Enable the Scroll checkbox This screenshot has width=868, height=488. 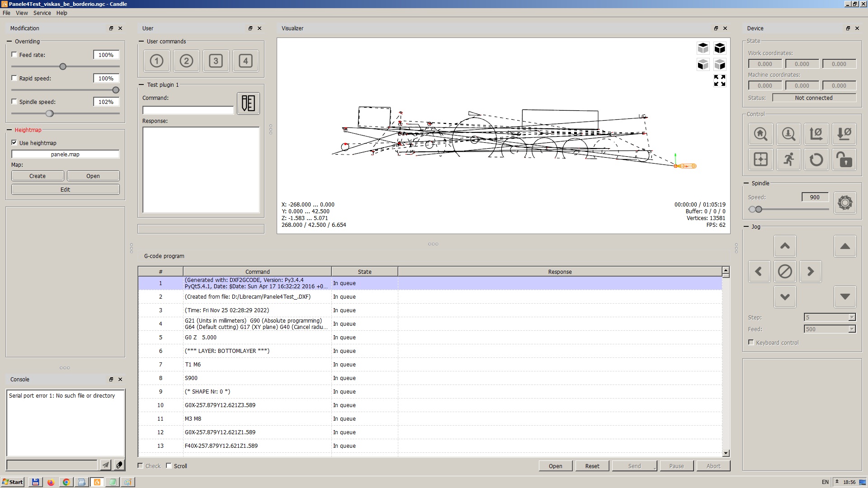click(x=169, y=466)
